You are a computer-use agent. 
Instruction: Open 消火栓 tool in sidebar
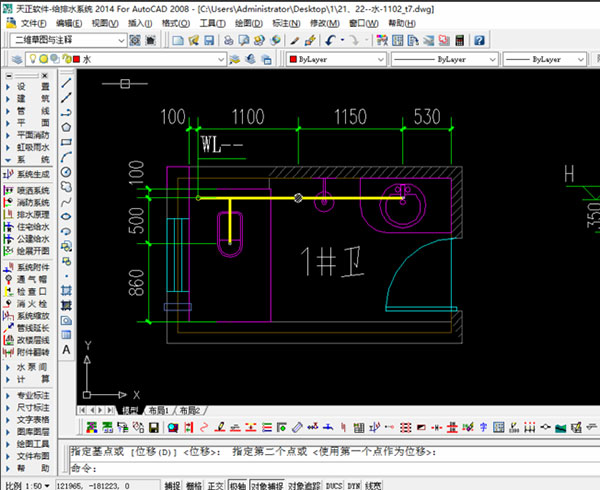[32, 304]
